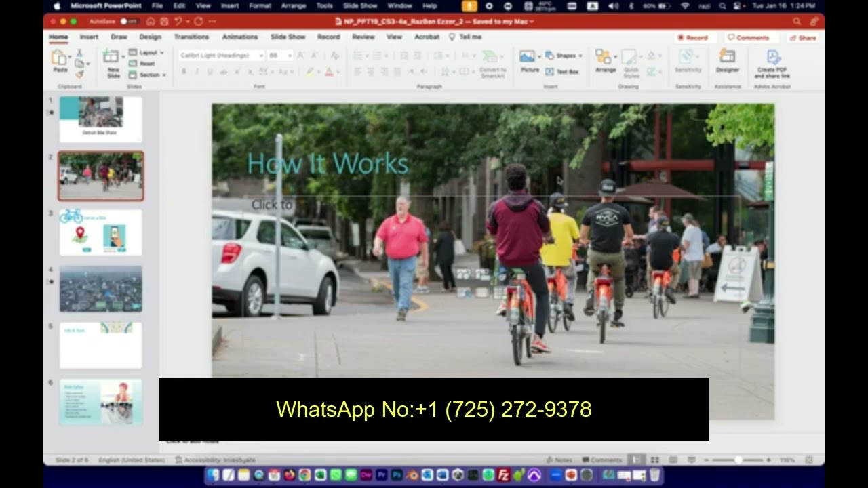The height and width of the screenshot is (488, 868).
Task: Click the How It Works title text
Action: coord(328,164)
